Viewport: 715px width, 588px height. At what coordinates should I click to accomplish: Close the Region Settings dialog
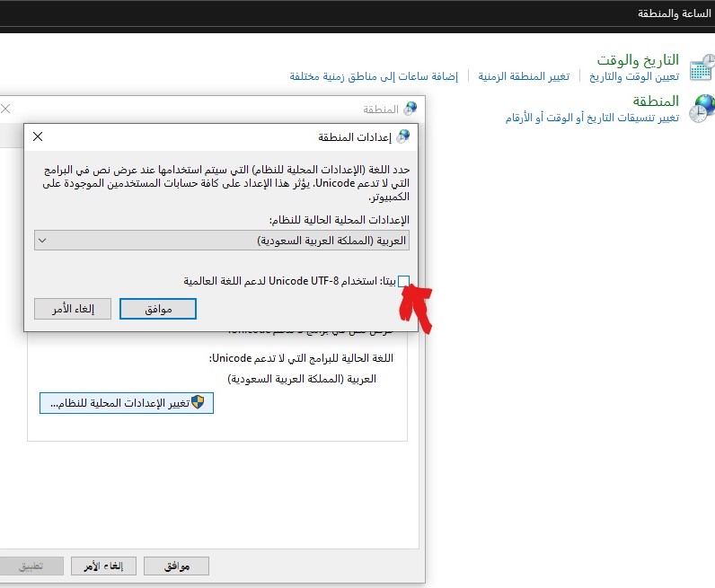click(38, 136)
